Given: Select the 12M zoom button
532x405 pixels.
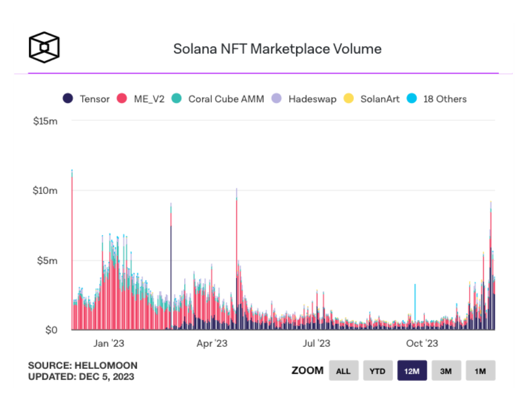Looking at the screenshot, I should [x=412, y=371].
